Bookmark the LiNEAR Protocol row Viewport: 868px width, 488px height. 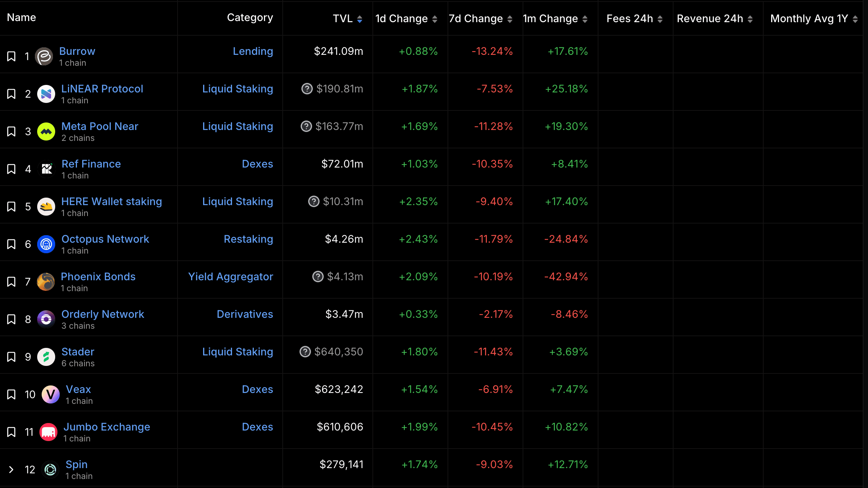tap(11, 94)
